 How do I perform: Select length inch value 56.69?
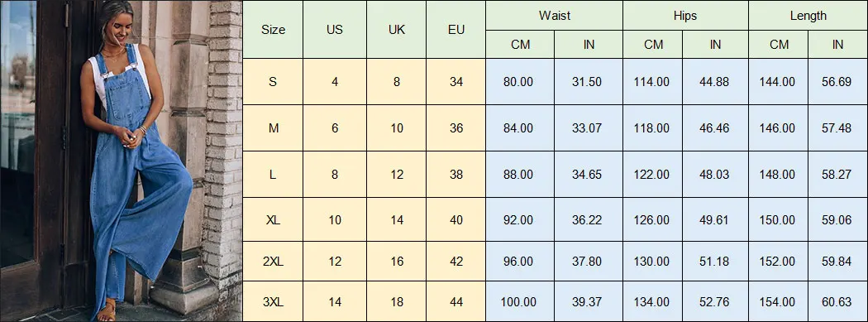point(837,81)
